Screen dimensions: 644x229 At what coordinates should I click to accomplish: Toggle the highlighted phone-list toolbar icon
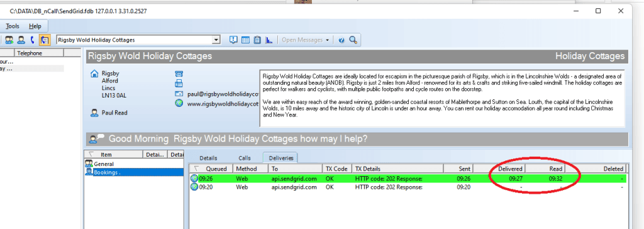[45, 40]
